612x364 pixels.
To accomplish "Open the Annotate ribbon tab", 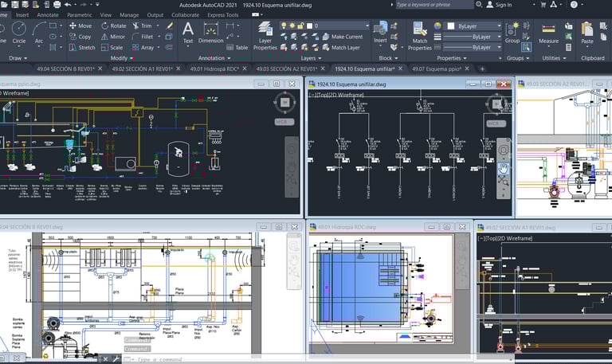I will coord(48,14).
